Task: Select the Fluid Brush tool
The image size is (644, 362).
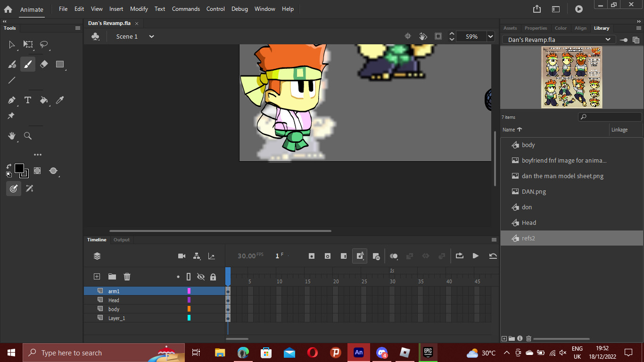Action: click(x=12, y=65)
